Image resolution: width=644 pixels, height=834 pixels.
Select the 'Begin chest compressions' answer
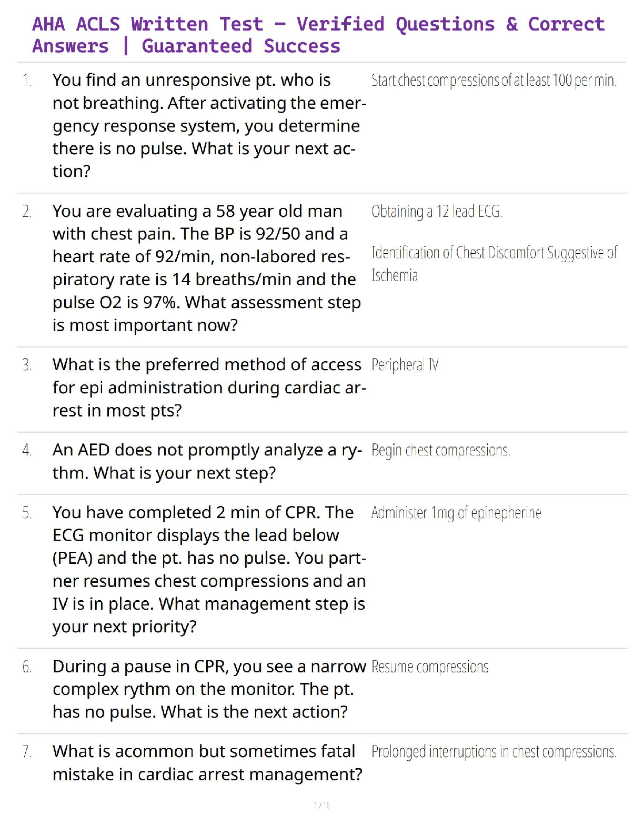tap(440, 451)
